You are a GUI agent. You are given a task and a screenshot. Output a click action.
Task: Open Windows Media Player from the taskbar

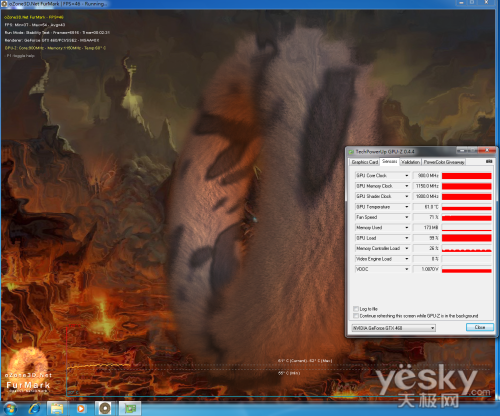(81, 408)
